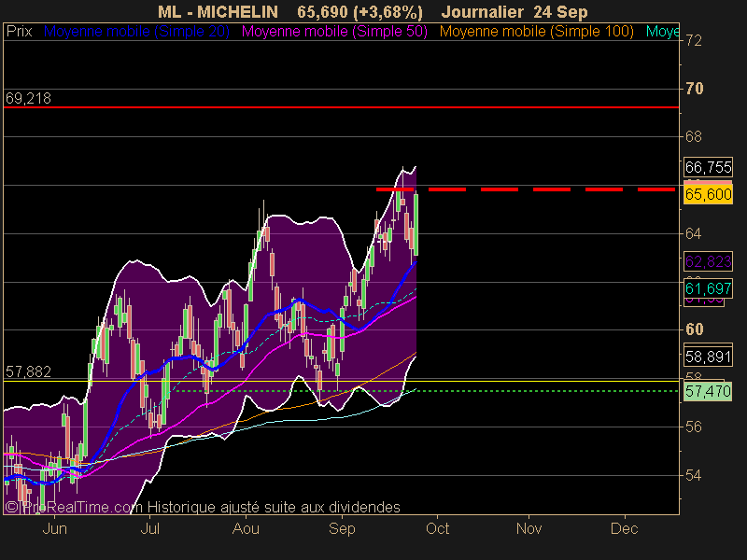Select the solid red 69,218 horizontal line
Screen dimensions: 747x560
tap(341, 107)
